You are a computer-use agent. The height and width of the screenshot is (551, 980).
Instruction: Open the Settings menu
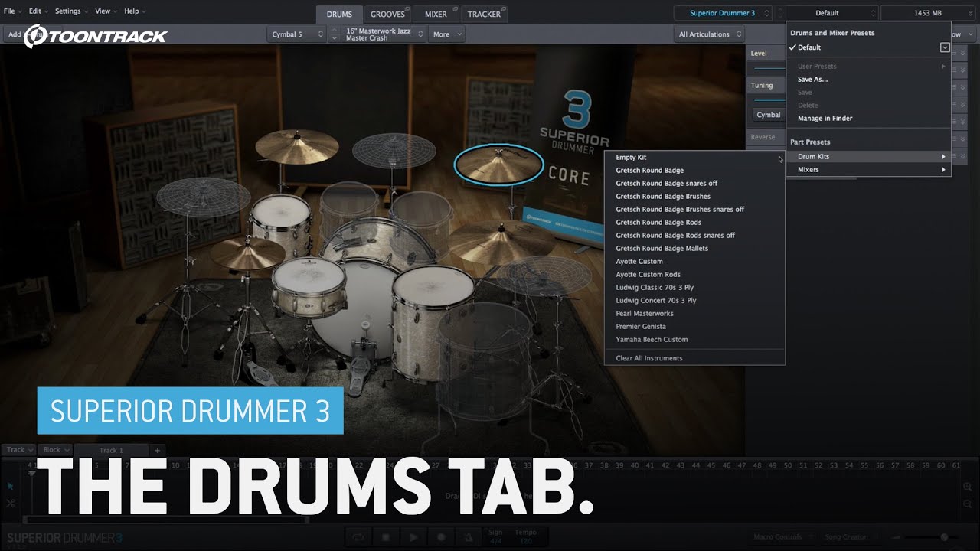pos(71,11)
